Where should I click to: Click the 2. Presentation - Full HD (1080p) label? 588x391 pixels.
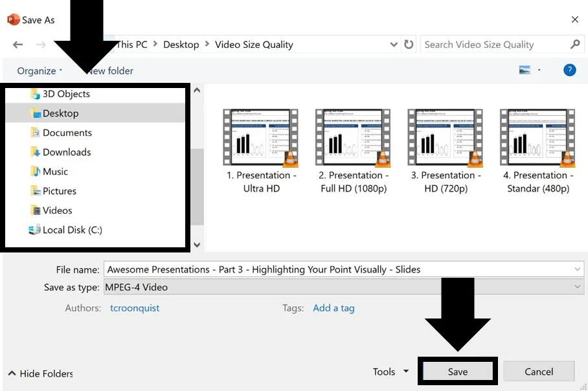[x=353, y=182]
